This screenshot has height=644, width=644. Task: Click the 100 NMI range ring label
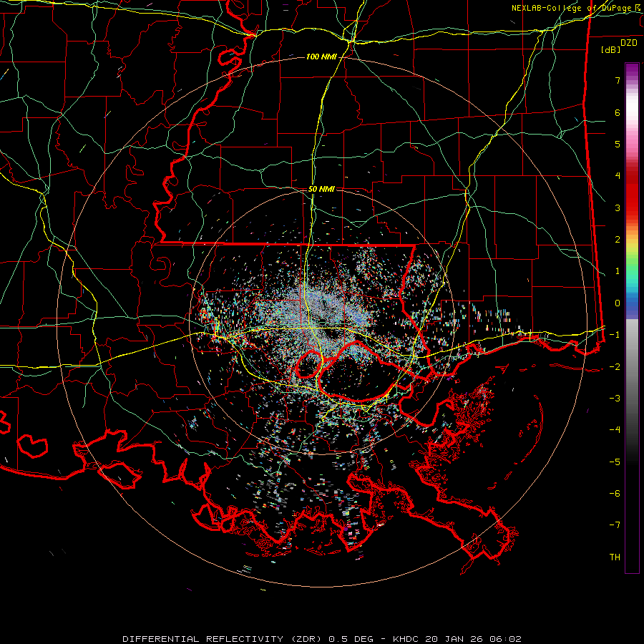[321, 57]
